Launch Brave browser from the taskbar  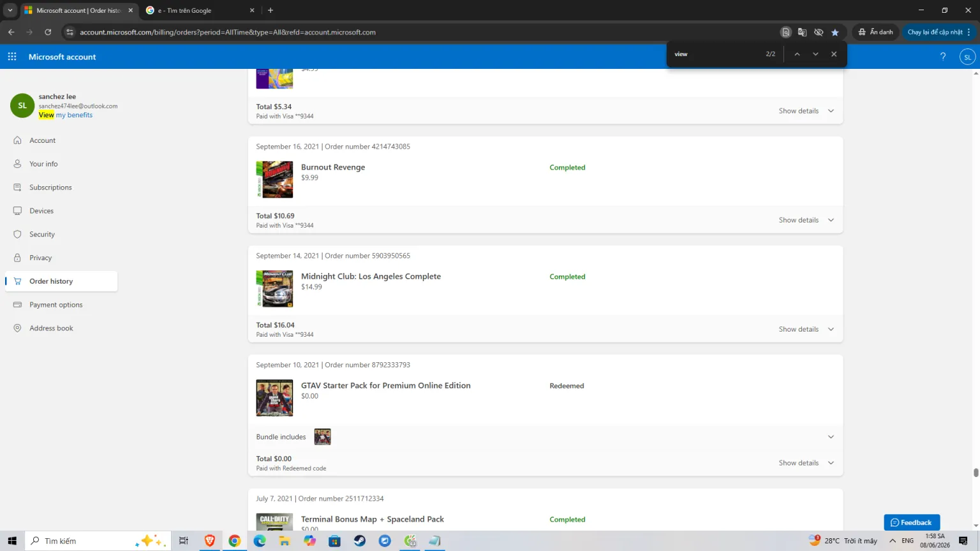click(210, 541)
